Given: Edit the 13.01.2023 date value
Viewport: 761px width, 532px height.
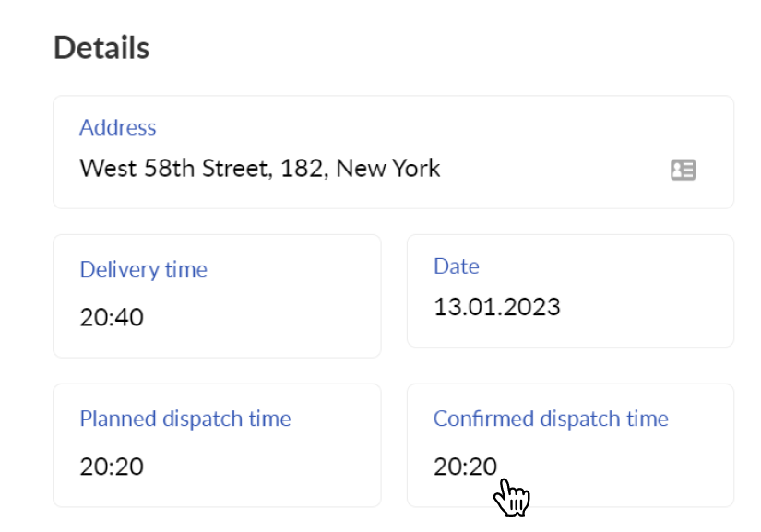Looking at the screenshot, I should click(497, 307).
